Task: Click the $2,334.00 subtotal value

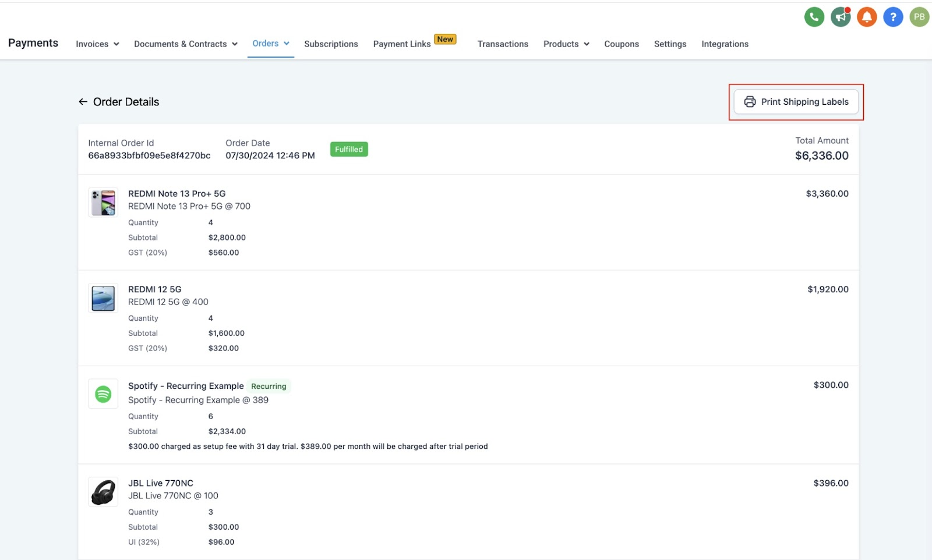Action: pos(227,431)
